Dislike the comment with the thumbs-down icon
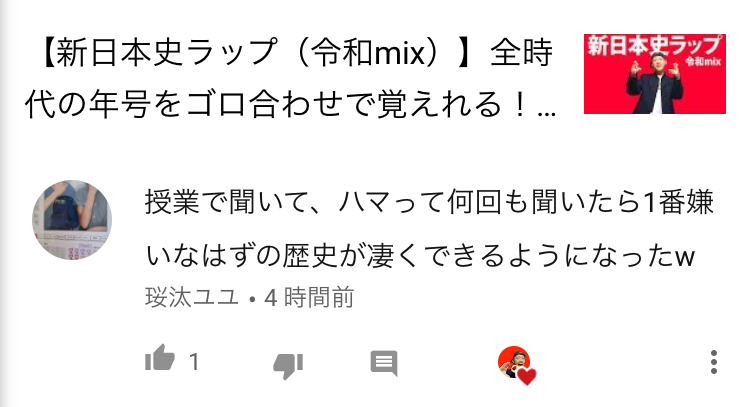750x407 pixels. click(288, 365)
